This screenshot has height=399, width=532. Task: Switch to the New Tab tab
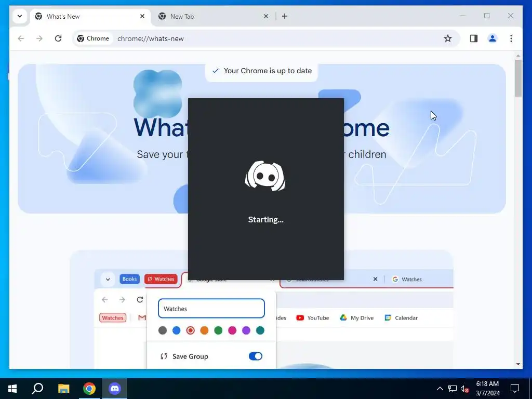[214, 16]
